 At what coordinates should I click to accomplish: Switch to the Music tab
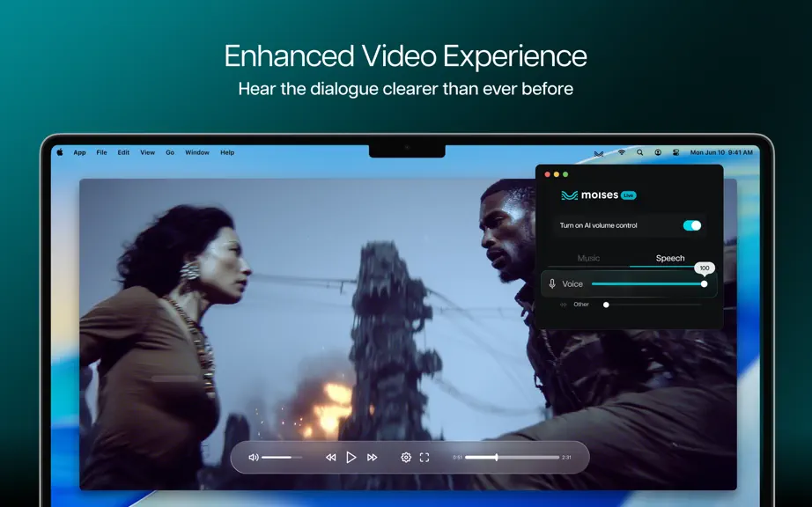pos(588,258)
